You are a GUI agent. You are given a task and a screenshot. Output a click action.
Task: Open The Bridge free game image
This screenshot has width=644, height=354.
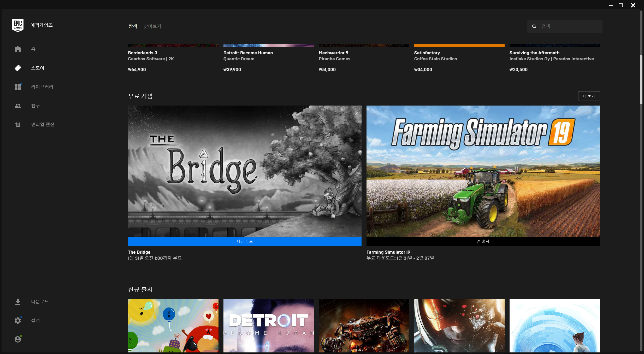click(245, 171)
